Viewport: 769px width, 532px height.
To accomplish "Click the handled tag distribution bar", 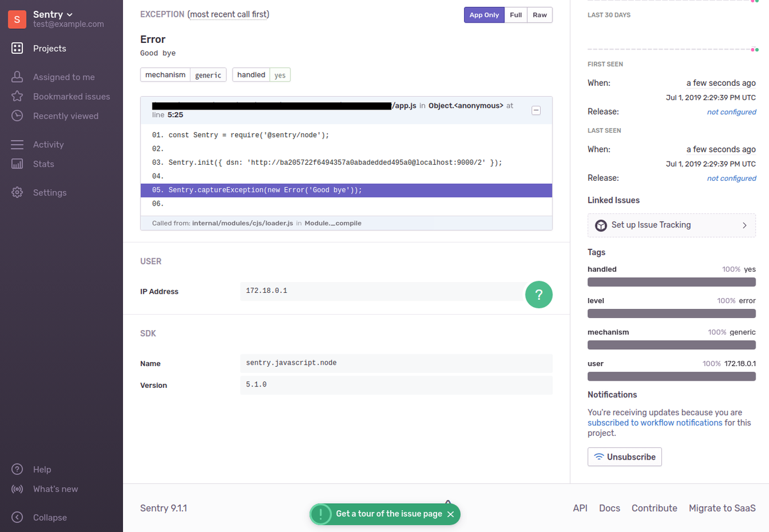I will pyautogui.click(x=672, y=282).
